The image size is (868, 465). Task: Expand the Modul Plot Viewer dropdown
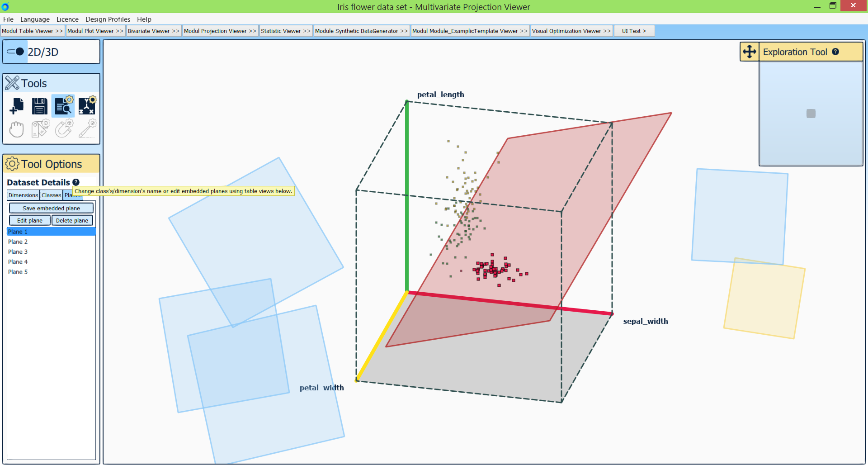[95, 31]
